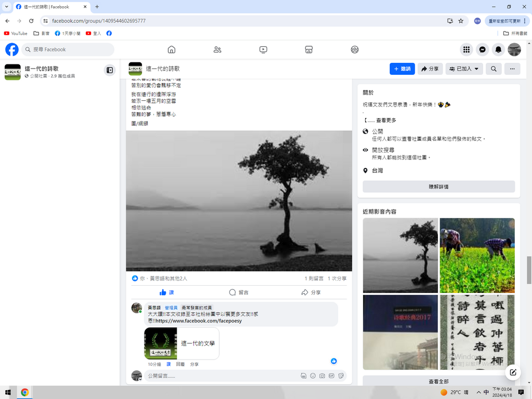Open the YouTube bookmark in bookmarks bar

pos(16,33)
